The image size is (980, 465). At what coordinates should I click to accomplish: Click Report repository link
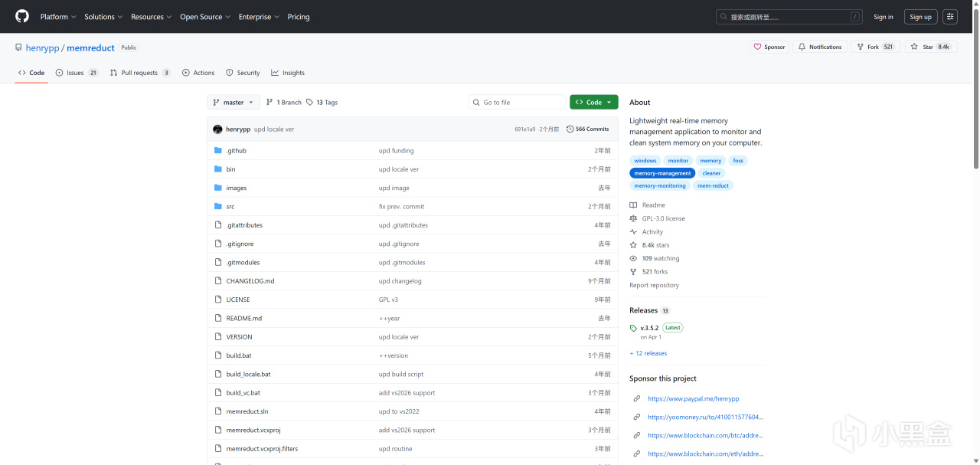pyautogui.click(x=654, y=285)
